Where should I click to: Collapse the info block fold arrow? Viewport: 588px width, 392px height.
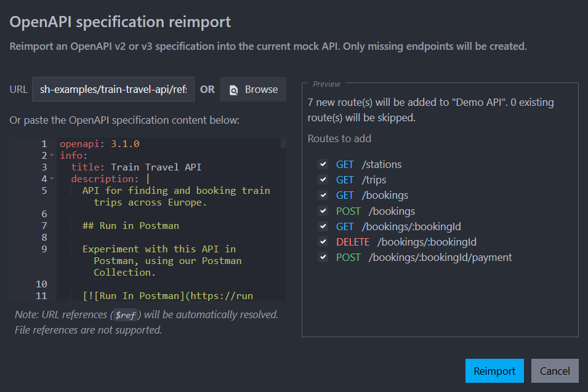point(52,156)
